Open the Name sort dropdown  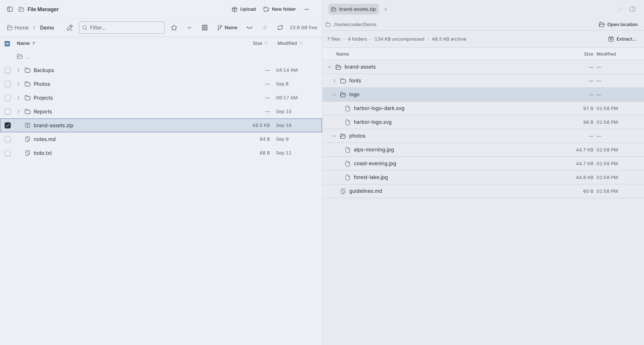(227, 27)
